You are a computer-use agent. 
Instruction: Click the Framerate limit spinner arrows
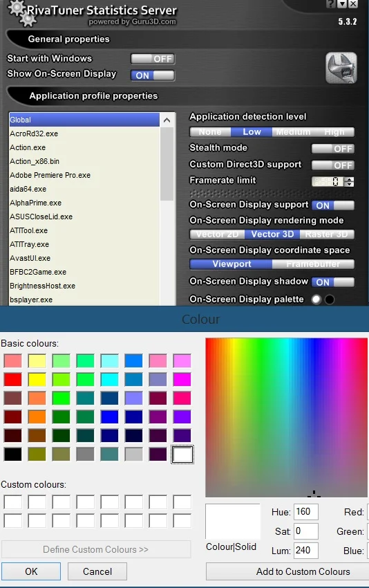[350, 182]
